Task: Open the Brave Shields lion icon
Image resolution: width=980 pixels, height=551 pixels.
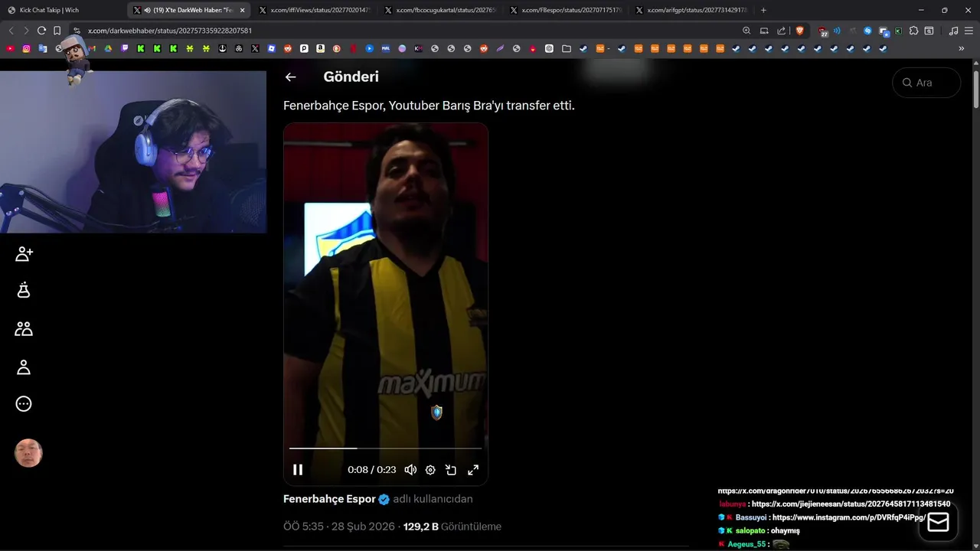Action: 800,31
